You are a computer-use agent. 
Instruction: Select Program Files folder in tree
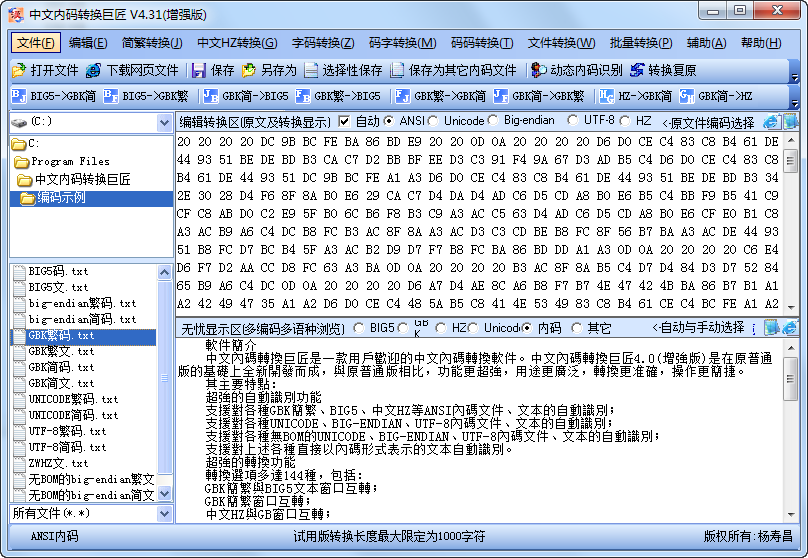pos(70,161)
